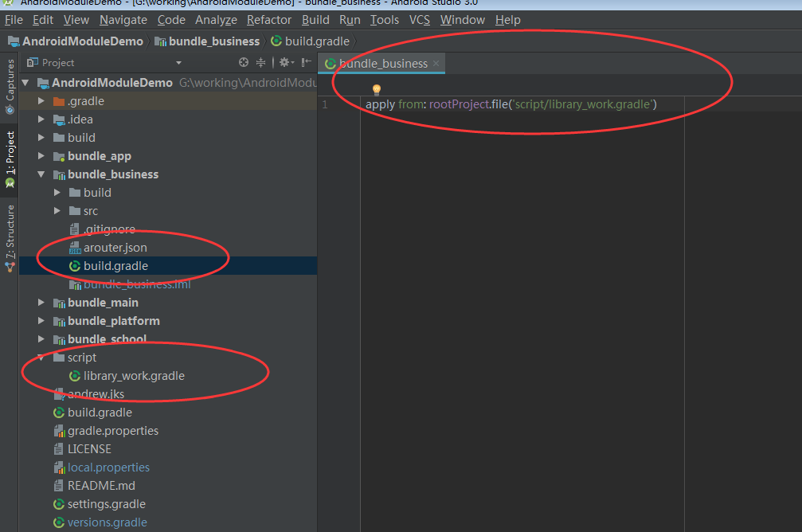The image size is (802, 532).
Task: Expand the src folder
Action: (57, 211)
